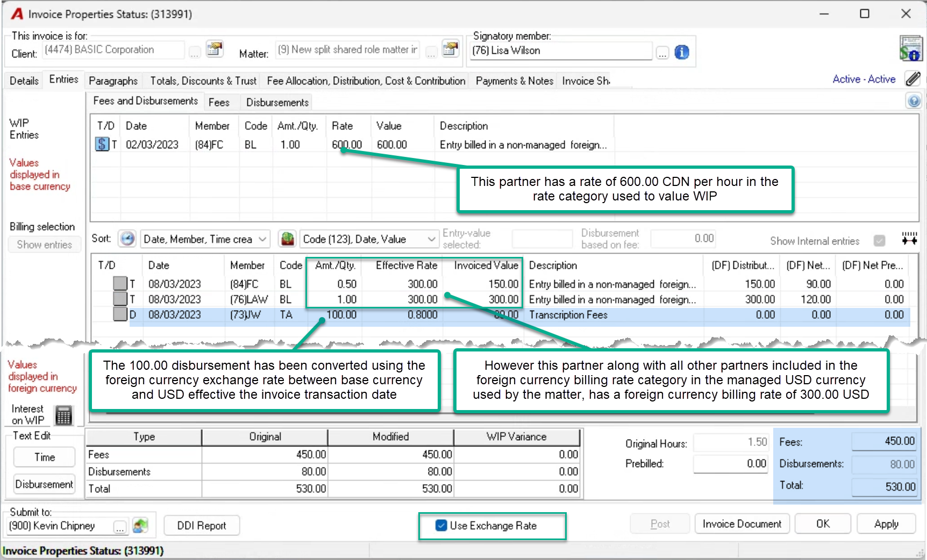
Task: Click column width arrows icon
Action: [x=909, y=239]
